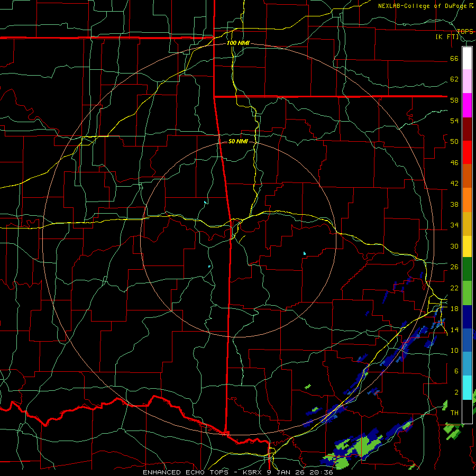
Task: Click the legend value 26
Action: (454, 267)
